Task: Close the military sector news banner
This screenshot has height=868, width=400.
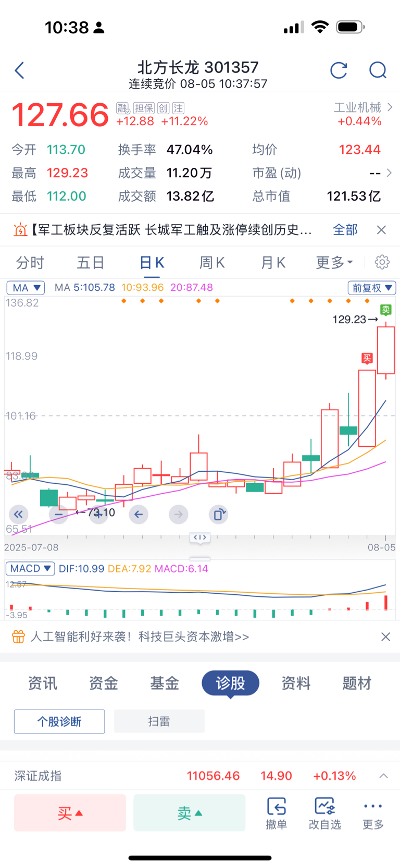Action: point(381,229)
